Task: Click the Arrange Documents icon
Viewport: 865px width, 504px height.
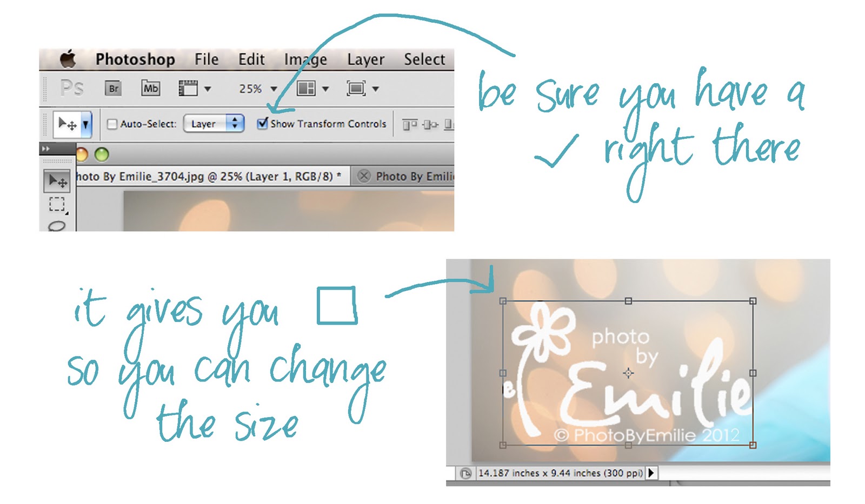Action: pyautogui.click(x=306, y=88)
